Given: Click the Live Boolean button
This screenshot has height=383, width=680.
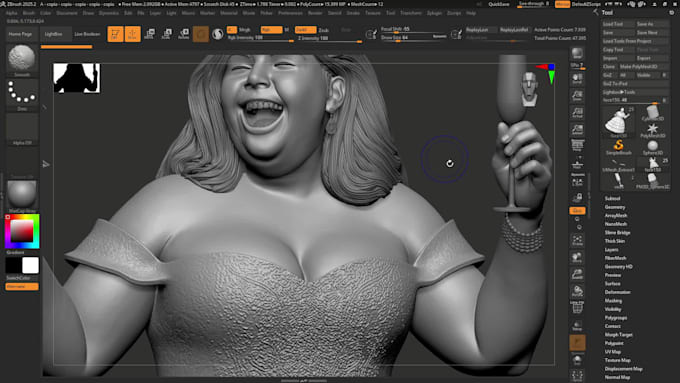Looking at the screenshot, I should tap(87, 34).
